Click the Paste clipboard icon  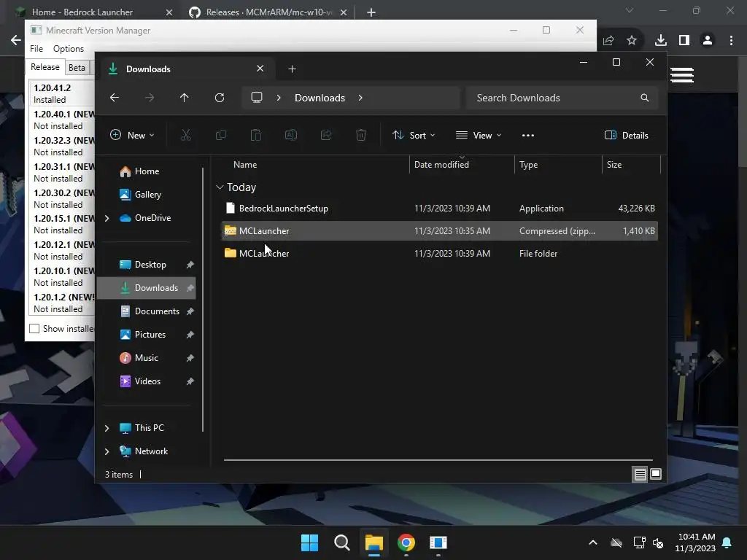coord(256,135)
